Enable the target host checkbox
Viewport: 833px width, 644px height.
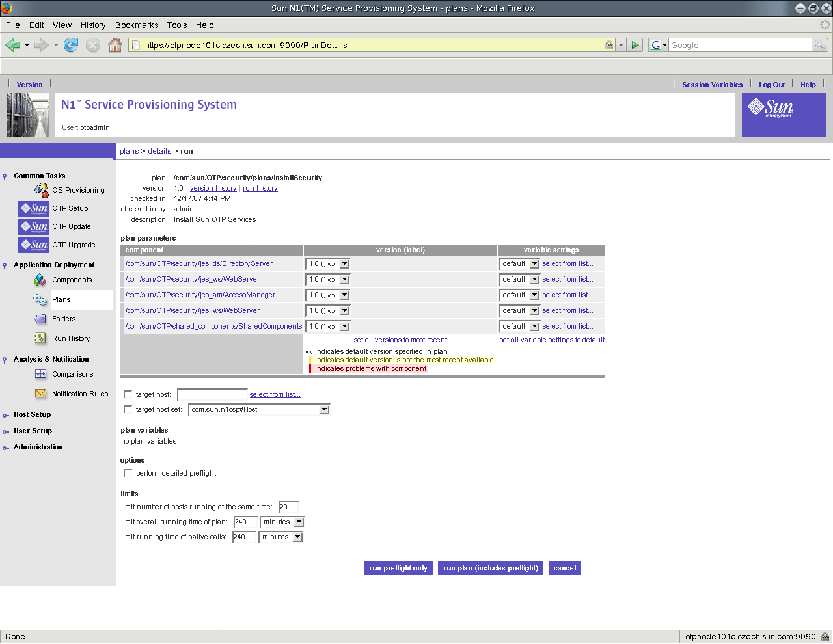(x=128, y=394)
